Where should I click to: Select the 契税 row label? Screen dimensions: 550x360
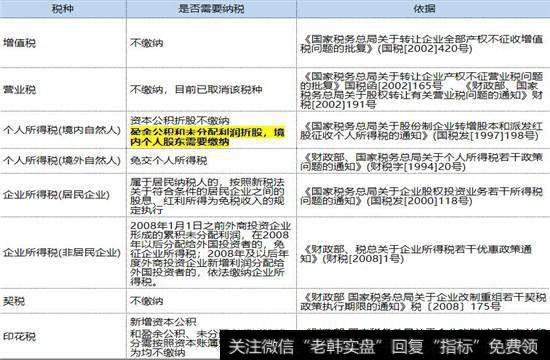(x=14, y=301)
